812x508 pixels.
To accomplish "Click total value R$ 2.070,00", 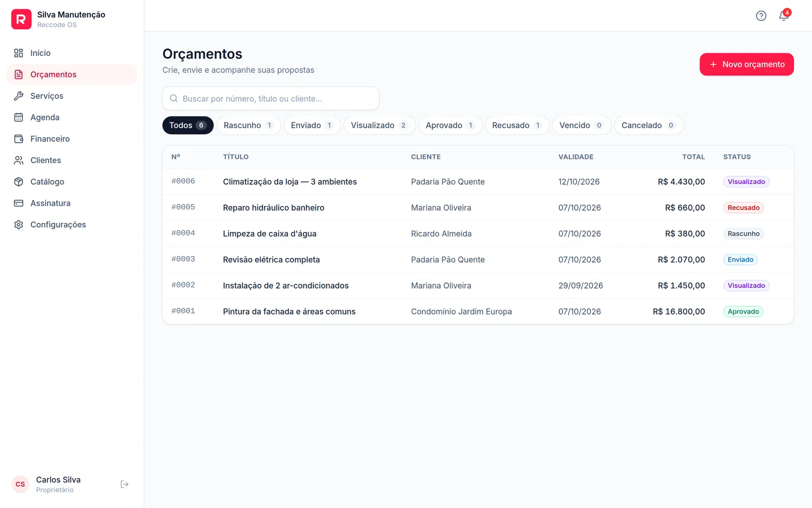I will click(x=681, y=260).
